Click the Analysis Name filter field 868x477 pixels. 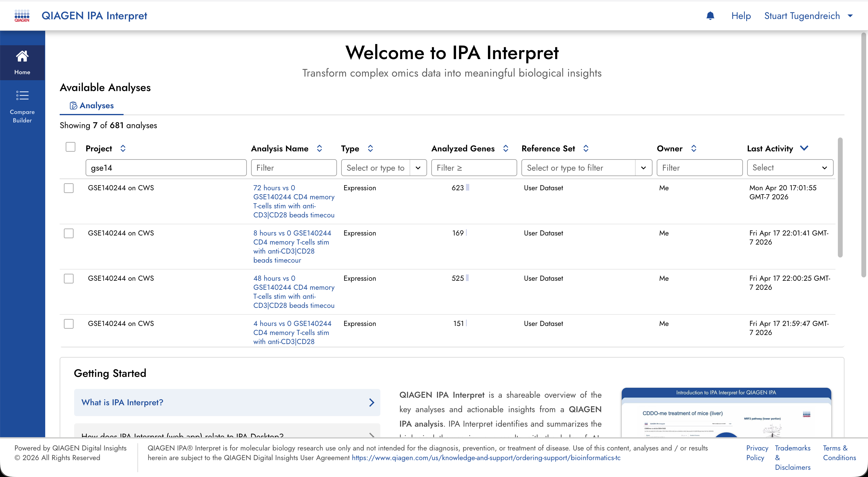[x=294, y=168]
